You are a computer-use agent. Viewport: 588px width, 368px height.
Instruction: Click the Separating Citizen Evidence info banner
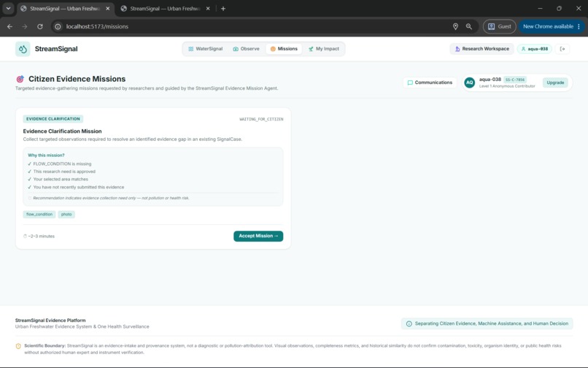(487, 323)
